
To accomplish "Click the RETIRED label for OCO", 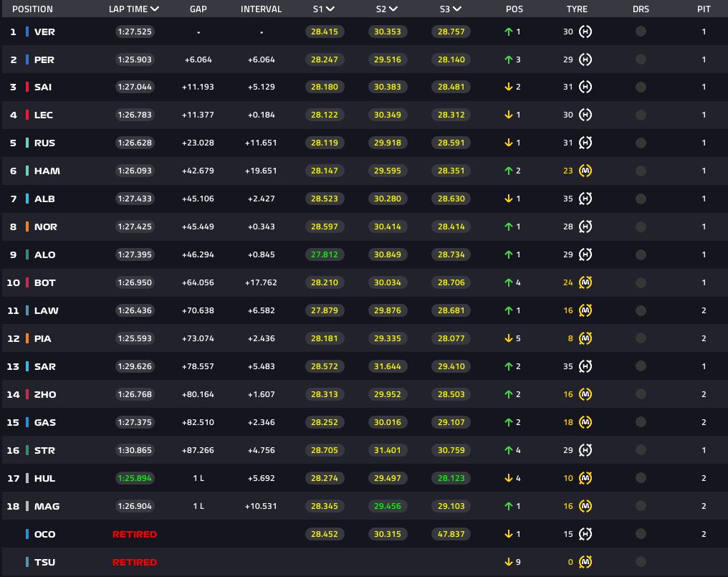I will [x=135, y=534].
